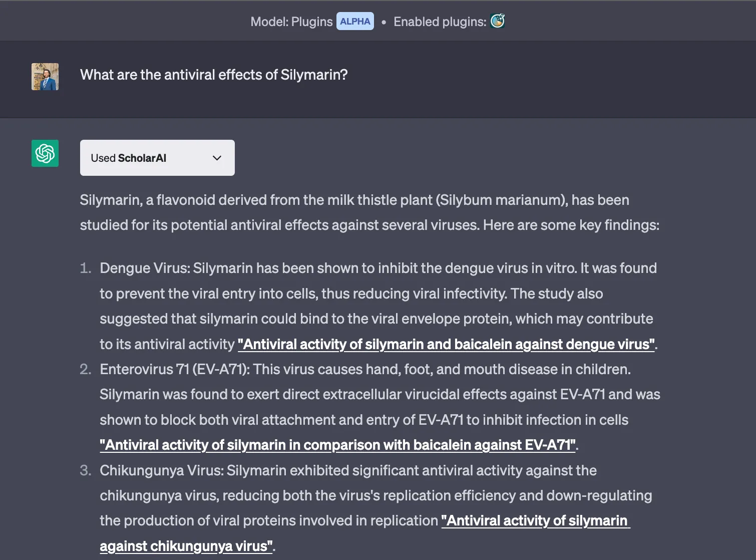The height and width of the screenshot is (560, 756).
Task: Click the "Chikungunya Virus:" heading text
Action: 161,471
